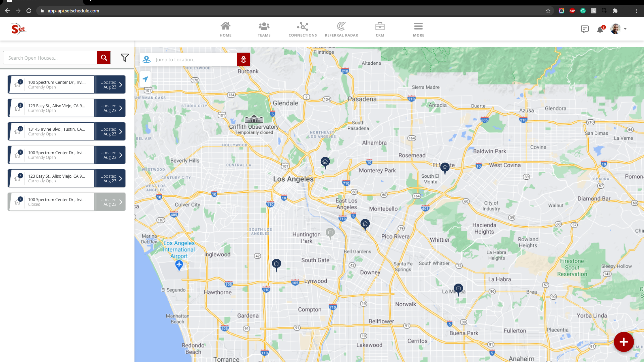The image size is (644, 362).
Task: Open the More menu
Action: 418,29
